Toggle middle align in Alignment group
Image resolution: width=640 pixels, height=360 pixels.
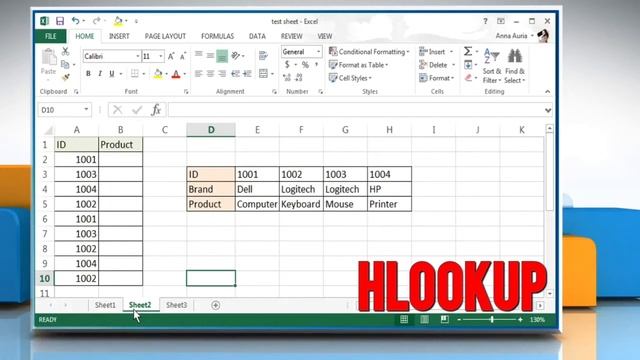(x=210, y=55)
